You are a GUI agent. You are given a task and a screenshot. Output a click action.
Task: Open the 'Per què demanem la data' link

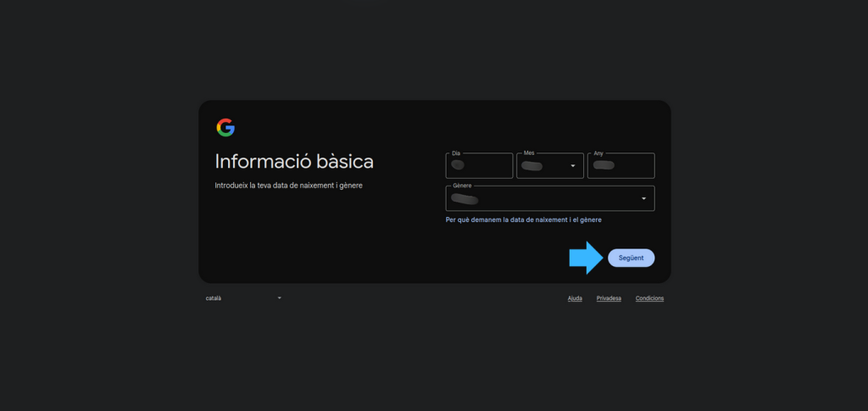pos(523,219)
